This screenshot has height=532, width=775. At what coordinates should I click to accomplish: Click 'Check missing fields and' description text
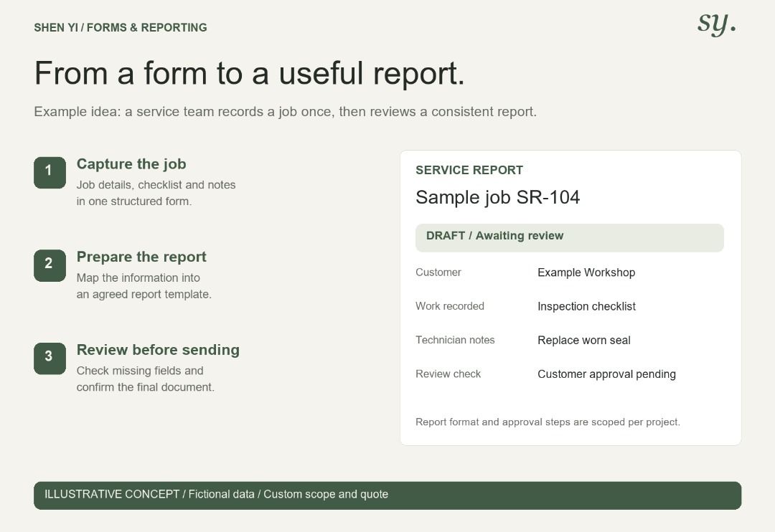[139, 371]
